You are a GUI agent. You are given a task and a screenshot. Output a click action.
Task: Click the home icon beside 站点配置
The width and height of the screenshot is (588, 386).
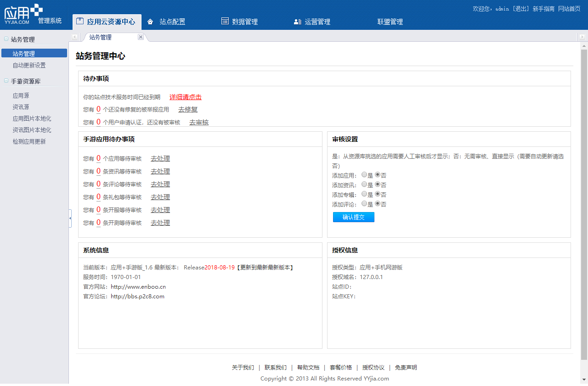pos(150,22)
